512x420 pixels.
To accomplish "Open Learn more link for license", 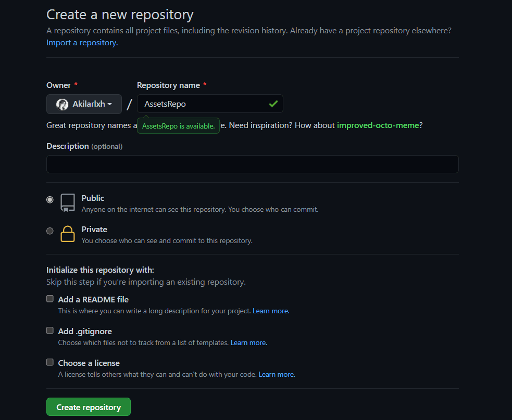I will 277,374.
